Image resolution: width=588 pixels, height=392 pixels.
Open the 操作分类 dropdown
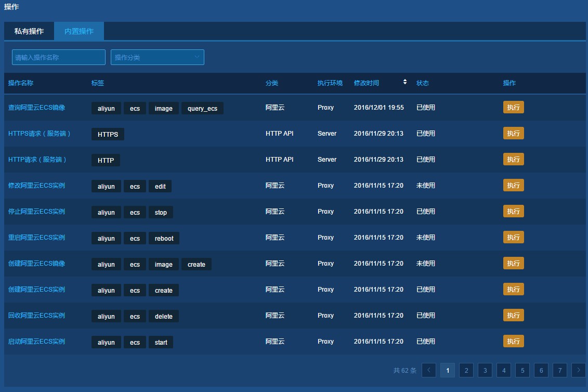(158, 57)
